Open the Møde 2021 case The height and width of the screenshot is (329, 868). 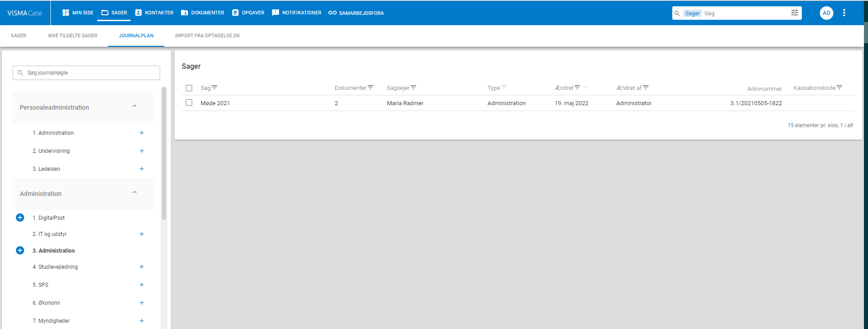point(215,103)
